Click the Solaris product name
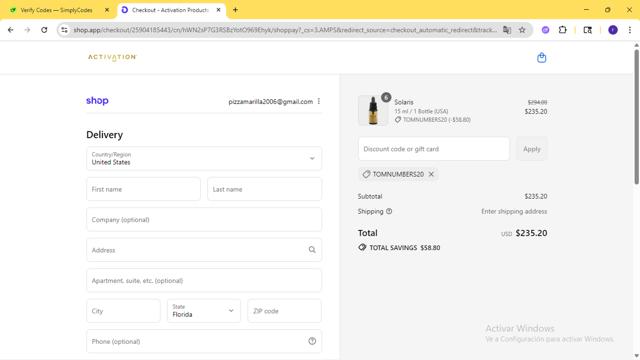Image resolution: width=640 pixels, height=360 pixels. (x=404, y=102)
